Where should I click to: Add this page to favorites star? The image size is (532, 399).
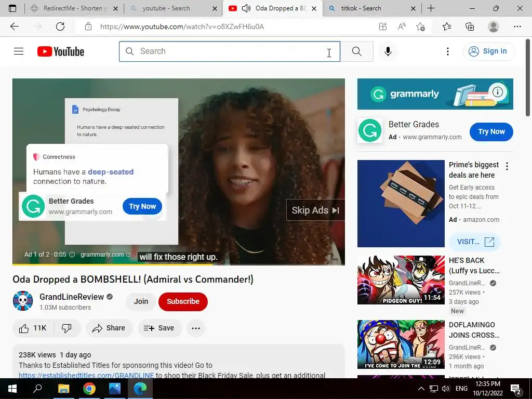[x=420, y=26]
